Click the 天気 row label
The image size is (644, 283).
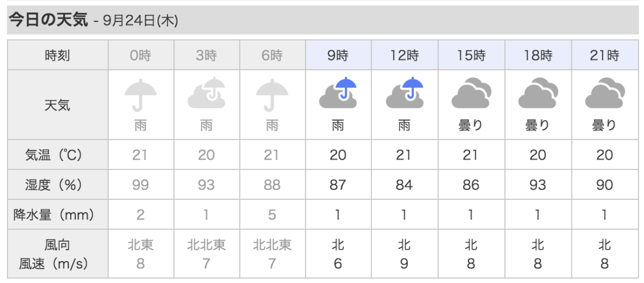[57, 105]
